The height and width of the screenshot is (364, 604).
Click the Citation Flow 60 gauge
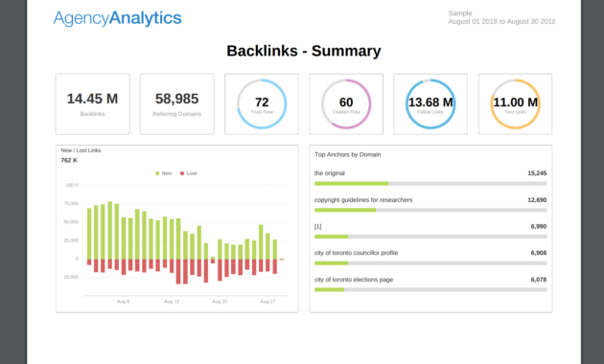pyautogui.click(x=346, y=103)
